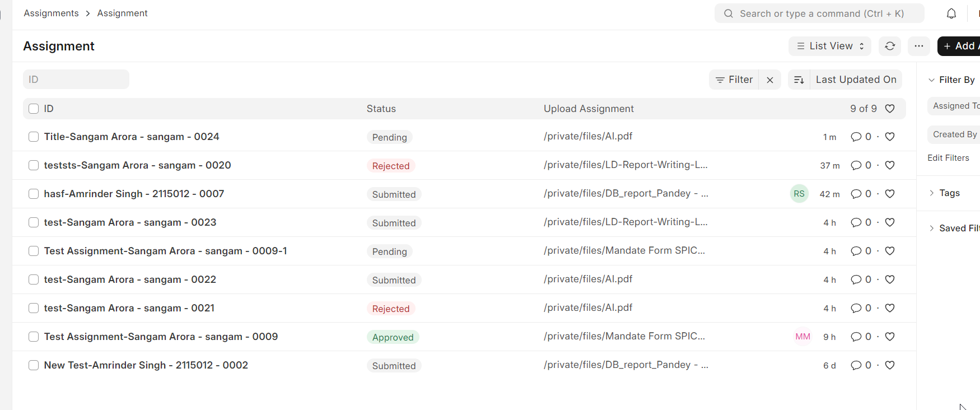Expand the Tags sidebar section

tap(949, 193)
